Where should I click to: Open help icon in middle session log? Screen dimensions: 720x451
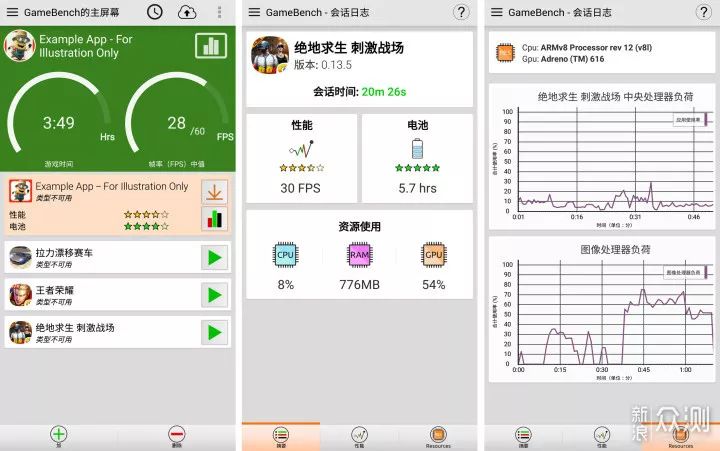pos(461,12)
